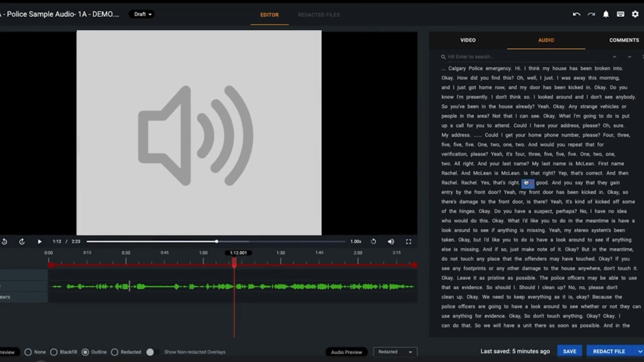Open the settings gear icon
Viewport: 644px width, 362px height.
click(635, 14)
